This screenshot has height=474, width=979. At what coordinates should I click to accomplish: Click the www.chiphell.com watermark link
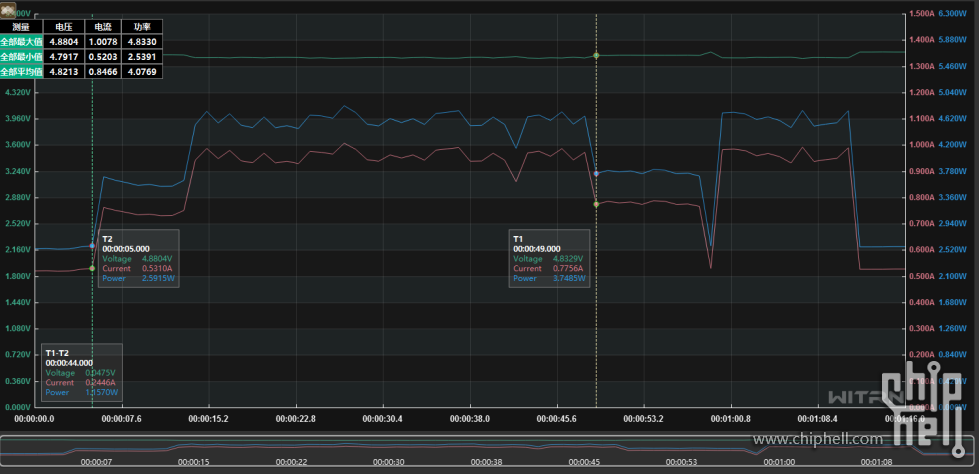[818, 439]
